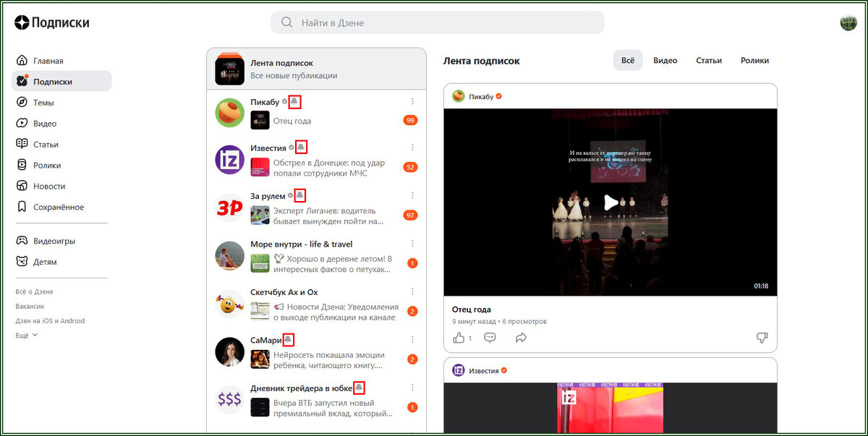
Task: Click the 99 unread badge for Пикабу
Action: click(x=411, y=120)
